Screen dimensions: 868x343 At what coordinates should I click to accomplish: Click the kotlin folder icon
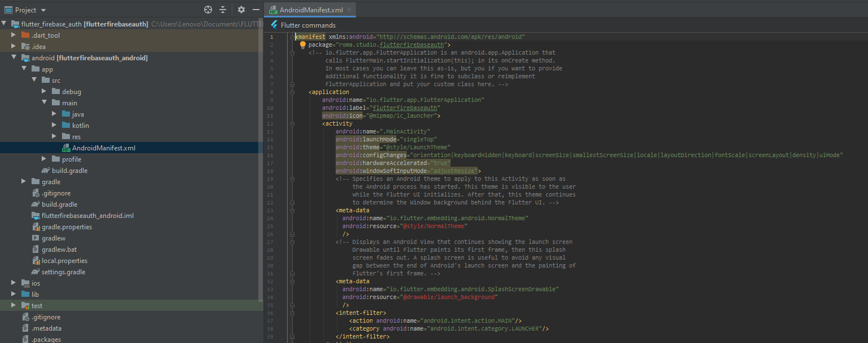tap(65, 126)
